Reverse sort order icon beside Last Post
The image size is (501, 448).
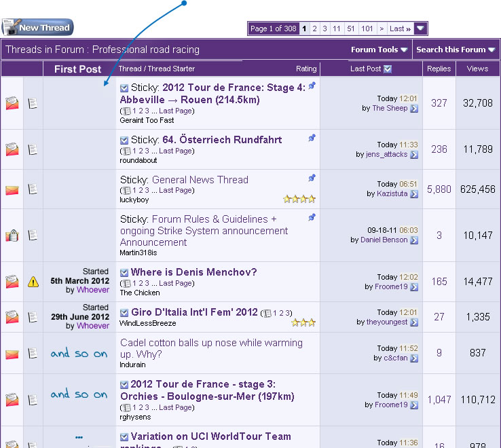point(388,69)
